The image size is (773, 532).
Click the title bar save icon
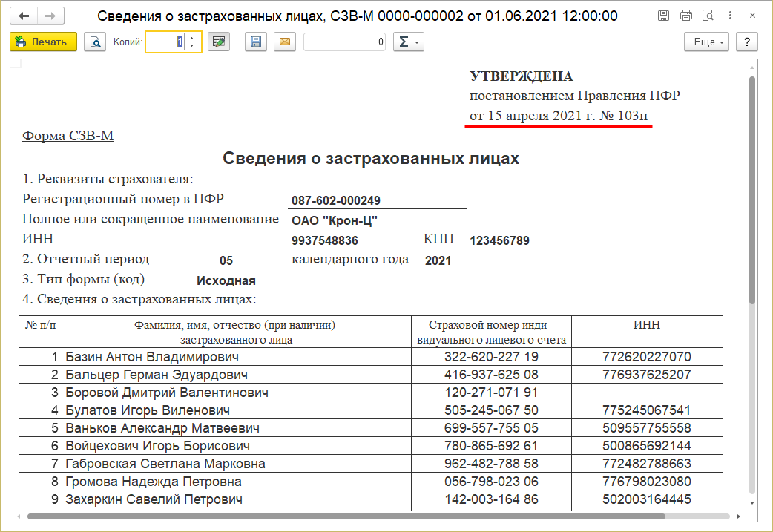click(x=663, y=16)
